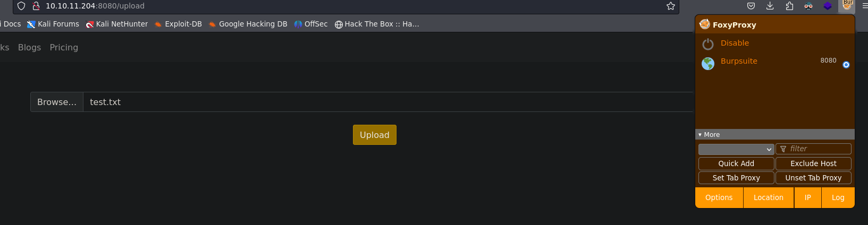
Task: Open the FoxyProxy Options tab
Action: tap(719, 197)
